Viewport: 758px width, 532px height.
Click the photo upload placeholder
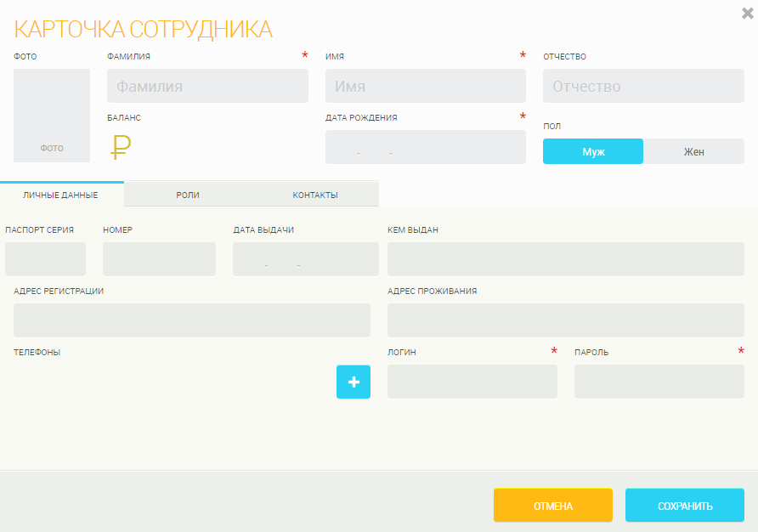tap(52, 116)
